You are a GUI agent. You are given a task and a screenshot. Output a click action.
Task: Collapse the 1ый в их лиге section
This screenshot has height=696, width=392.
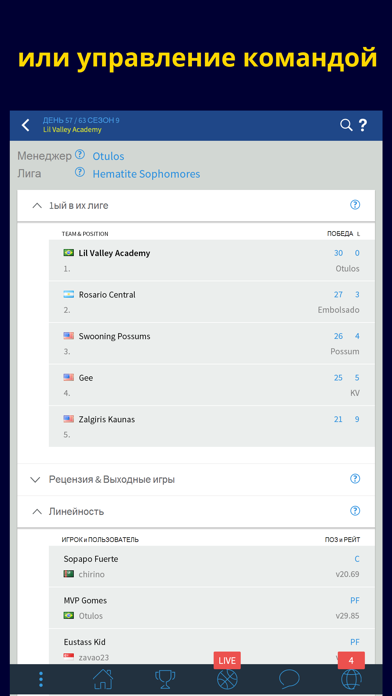(x=37, y=205)
